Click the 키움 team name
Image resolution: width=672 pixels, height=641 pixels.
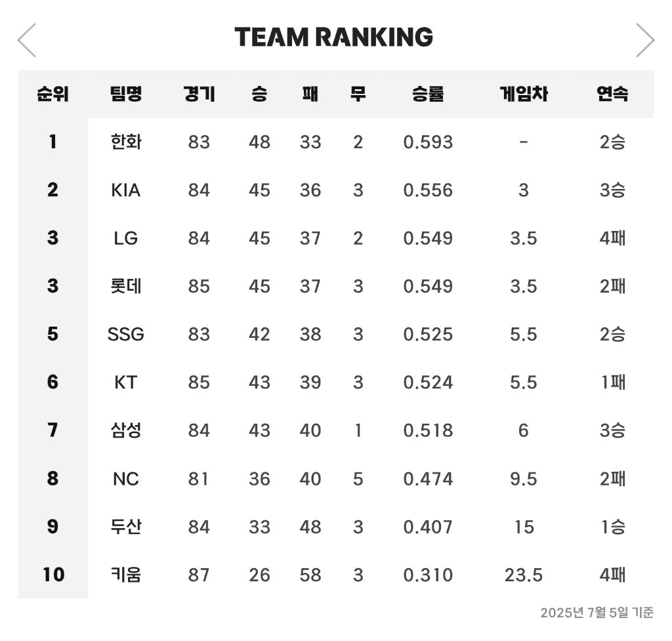point(125,574)
